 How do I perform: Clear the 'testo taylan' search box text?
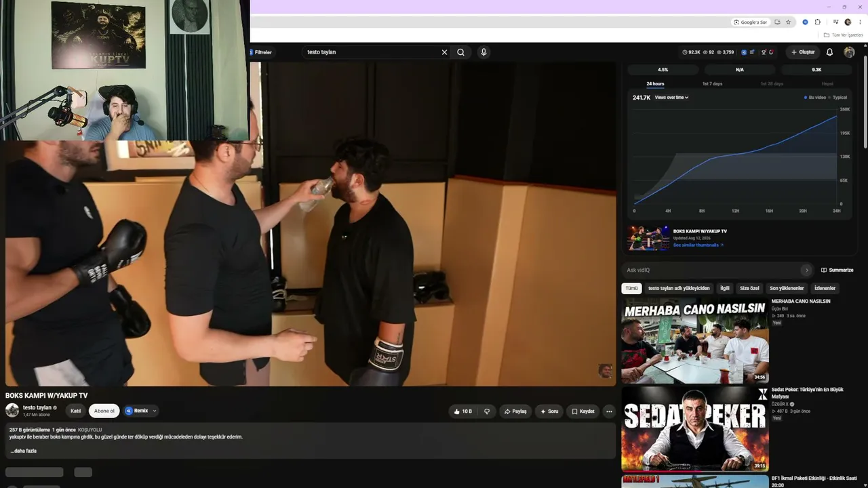coord(445,52)
